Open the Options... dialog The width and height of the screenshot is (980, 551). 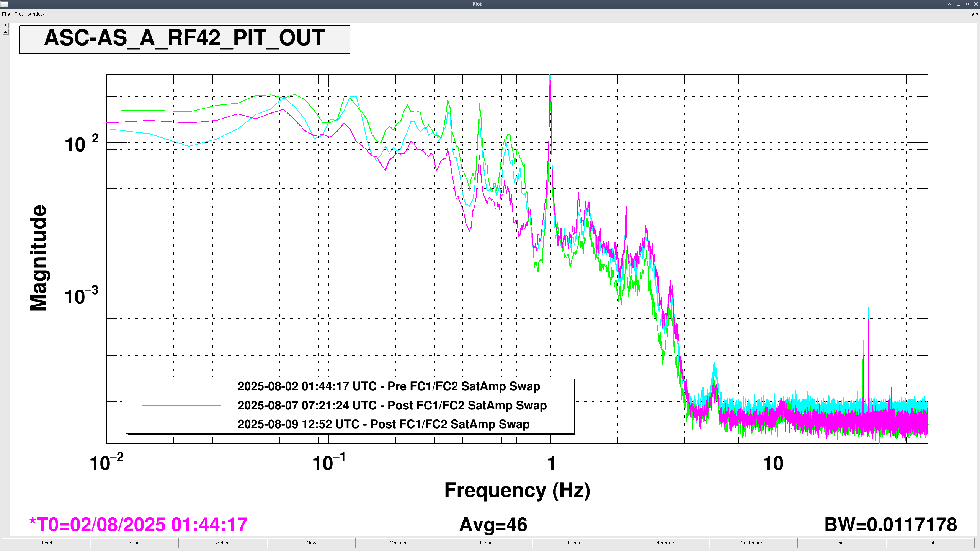399,543
